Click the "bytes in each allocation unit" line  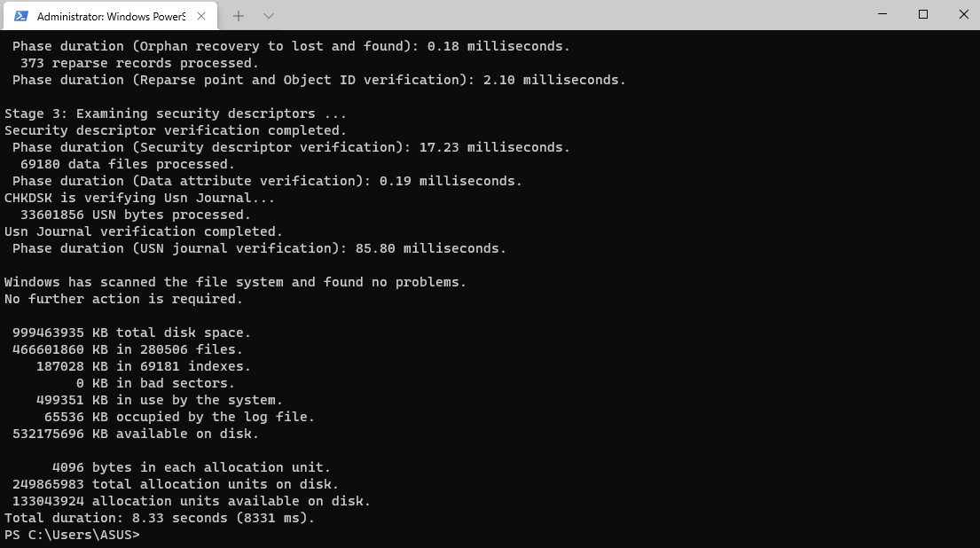pos(191,467)
